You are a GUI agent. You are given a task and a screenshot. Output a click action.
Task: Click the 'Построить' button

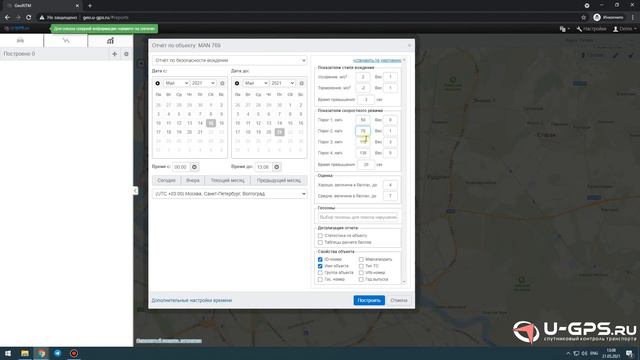tap(369, 300)
